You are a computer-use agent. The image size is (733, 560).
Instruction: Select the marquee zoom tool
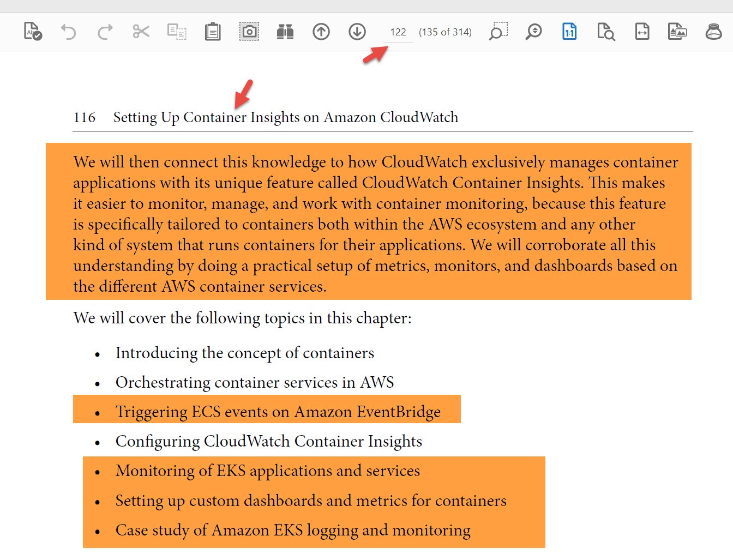pyautogui.click(x=498, y=32)
